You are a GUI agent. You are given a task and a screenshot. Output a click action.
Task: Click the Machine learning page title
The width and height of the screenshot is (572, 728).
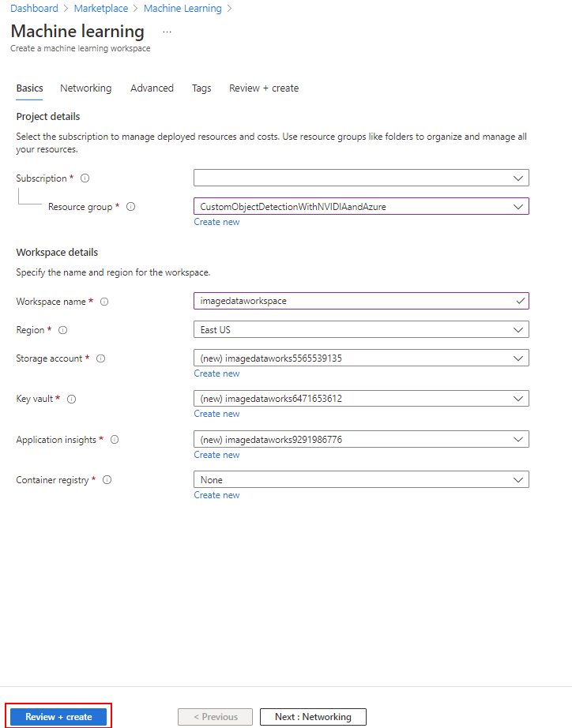click(77, 31)
